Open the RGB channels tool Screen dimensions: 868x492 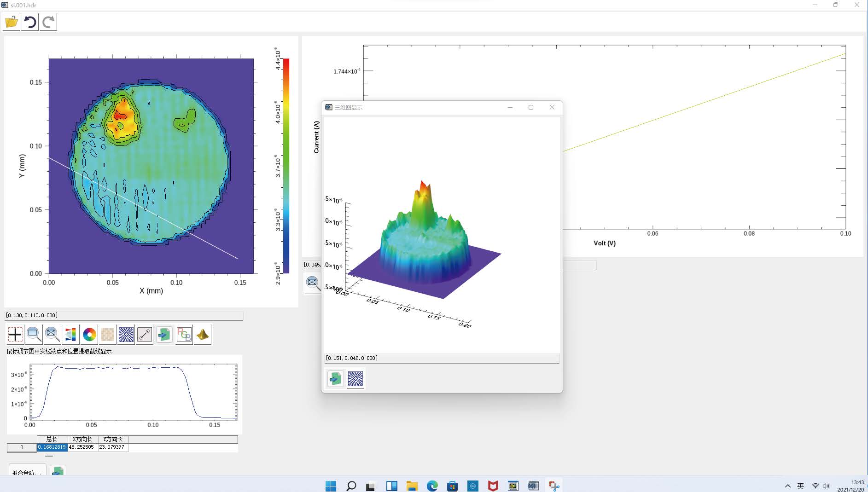pos(184,335)
